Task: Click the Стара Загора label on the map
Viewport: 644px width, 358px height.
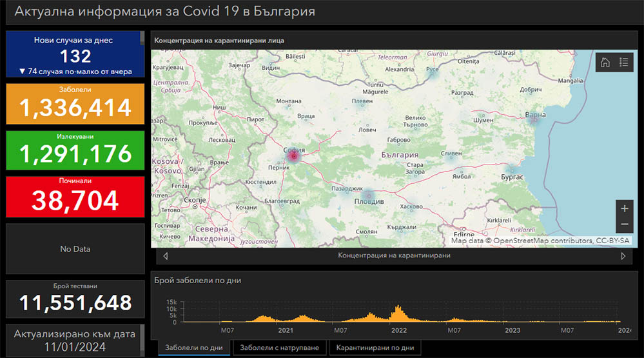Action: (x=415, y=168)
